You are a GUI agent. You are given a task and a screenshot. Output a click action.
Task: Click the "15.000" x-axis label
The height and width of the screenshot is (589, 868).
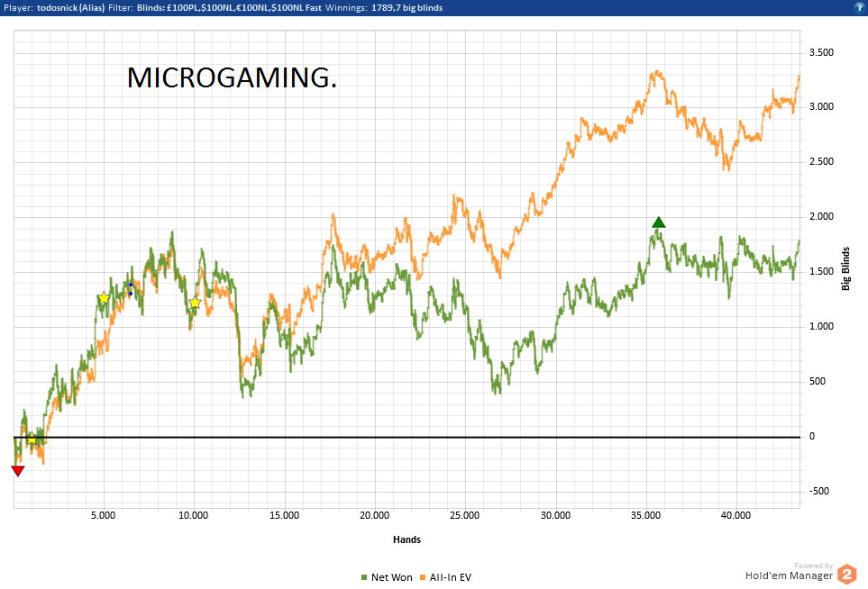[284, 515]
